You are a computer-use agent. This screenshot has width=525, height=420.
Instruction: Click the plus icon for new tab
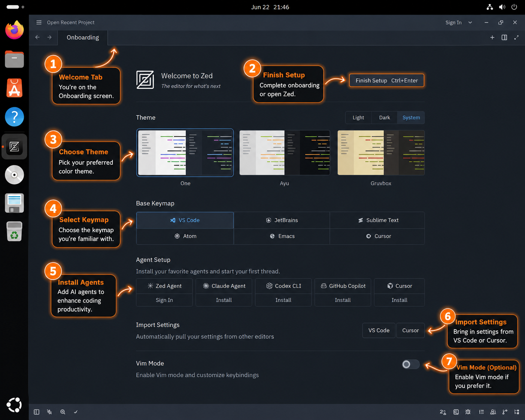(x=492, y=37)
